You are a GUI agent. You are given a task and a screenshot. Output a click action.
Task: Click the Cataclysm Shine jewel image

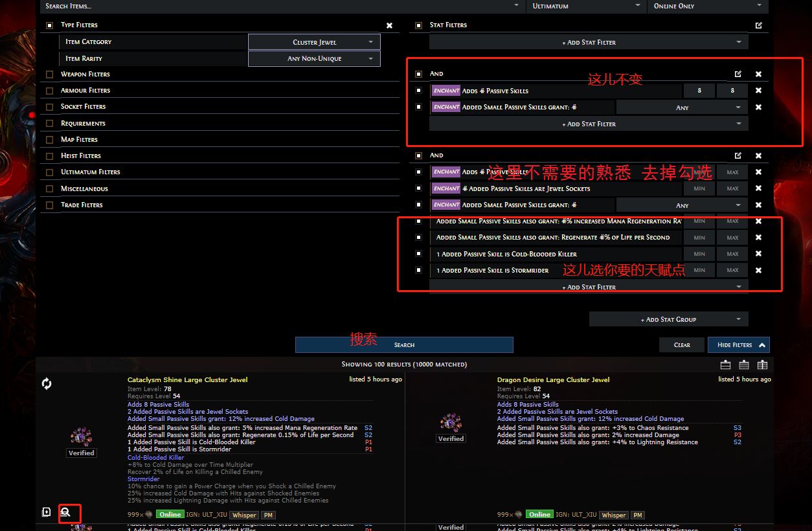tap(82, 436)
